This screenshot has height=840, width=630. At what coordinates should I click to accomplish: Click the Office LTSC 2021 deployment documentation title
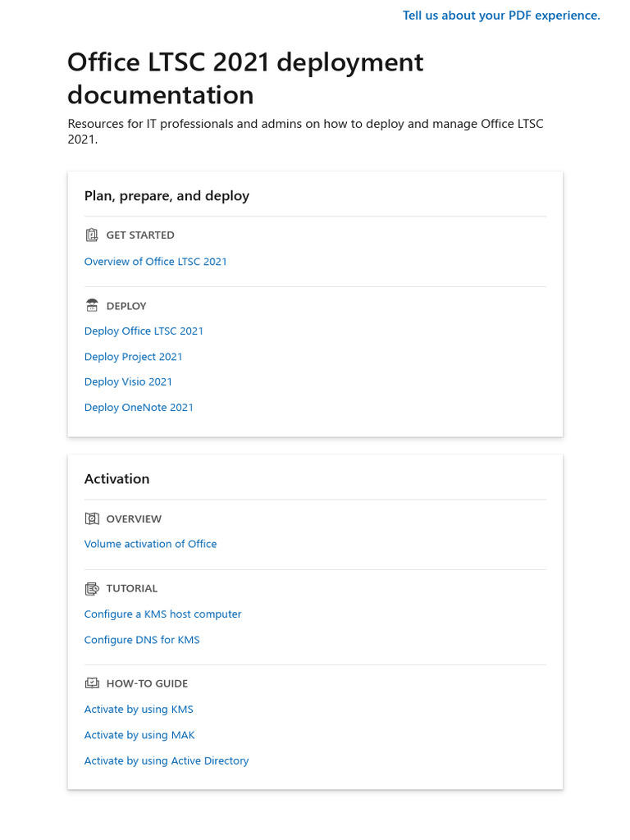[x=245, y=78]
